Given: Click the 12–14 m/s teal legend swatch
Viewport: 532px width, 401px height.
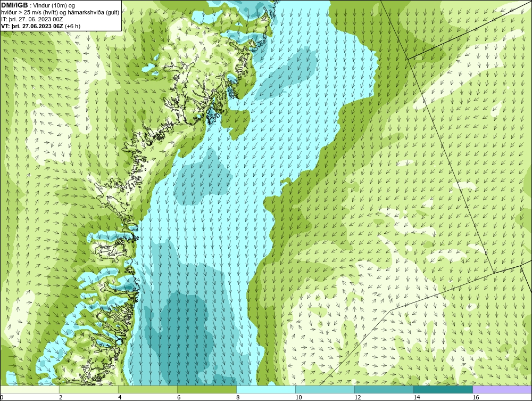Looking at the screenshot, I should click(x=384, y=389).
